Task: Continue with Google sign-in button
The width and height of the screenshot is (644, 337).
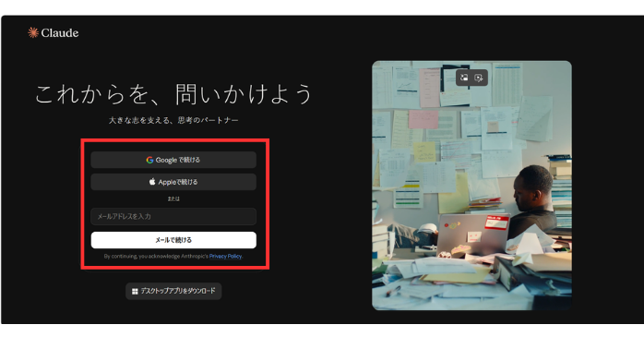Action: (x=173, y=160)
